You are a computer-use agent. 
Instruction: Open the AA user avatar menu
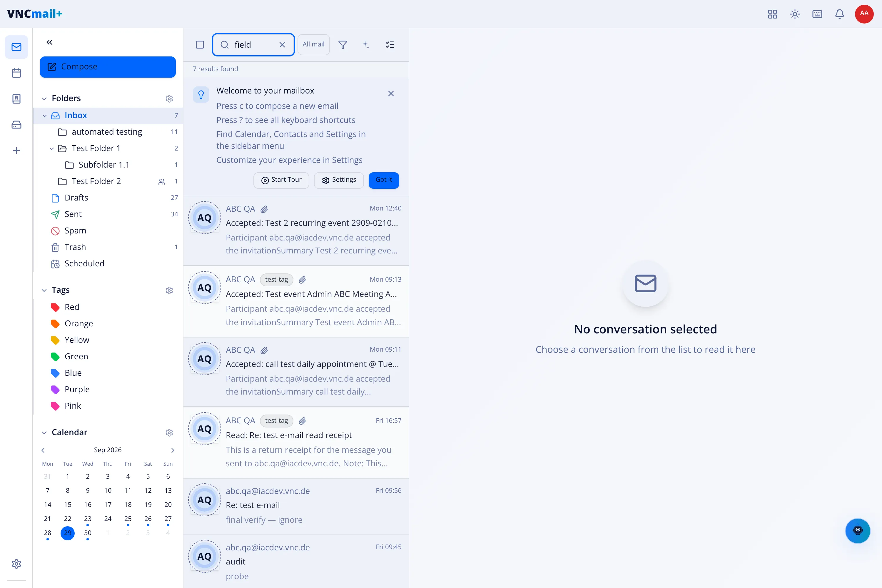[x=864, y=14]
